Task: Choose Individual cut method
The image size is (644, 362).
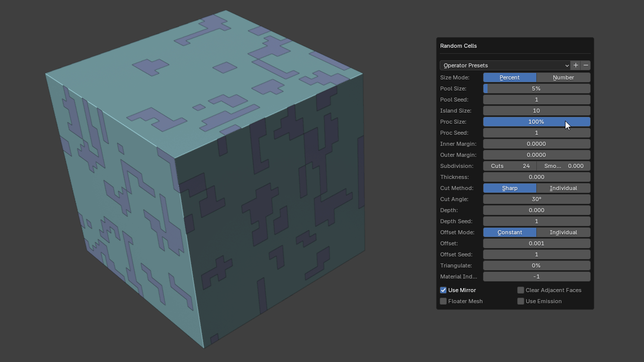Action: point(563,188)
